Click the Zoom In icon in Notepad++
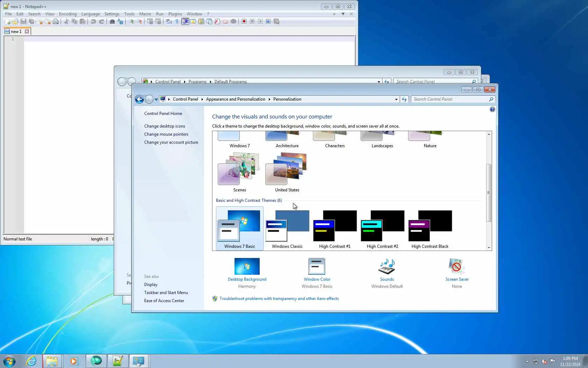Viewport: 588px width, 368px height. [131, 21]
